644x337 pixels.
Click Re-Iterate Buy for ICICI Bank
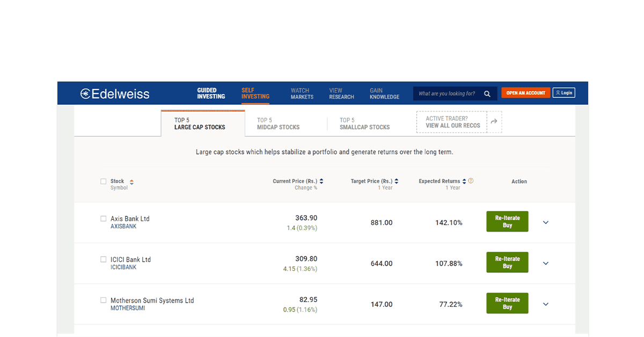click(x=507, y=262)
